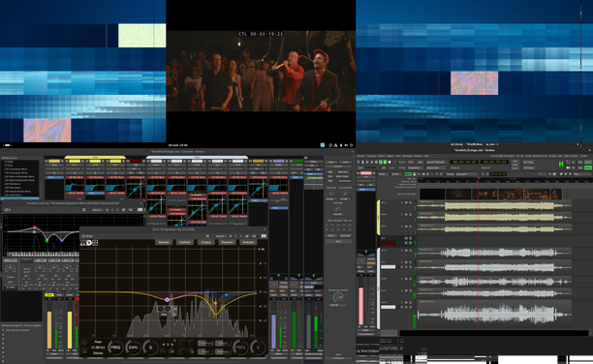593x364 pixels.
Task: Click the blue Fader processor in first mixer strip
Action: 54,177
